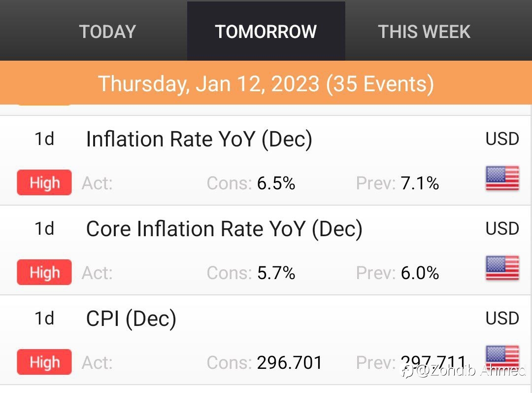Click the 7.1% previous value for Inflation Rate
The width and height of the screenshot is (532, 393).
420,183
